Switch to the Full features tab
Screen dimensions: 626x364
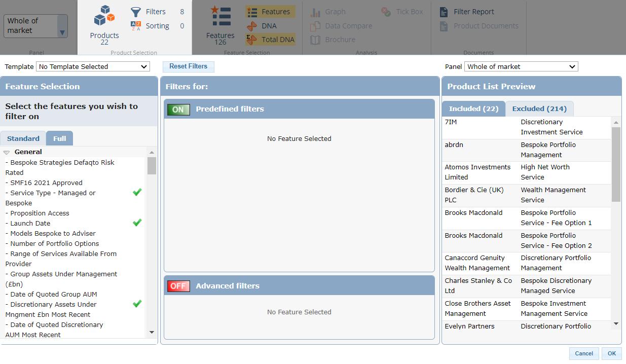(60, 138)
